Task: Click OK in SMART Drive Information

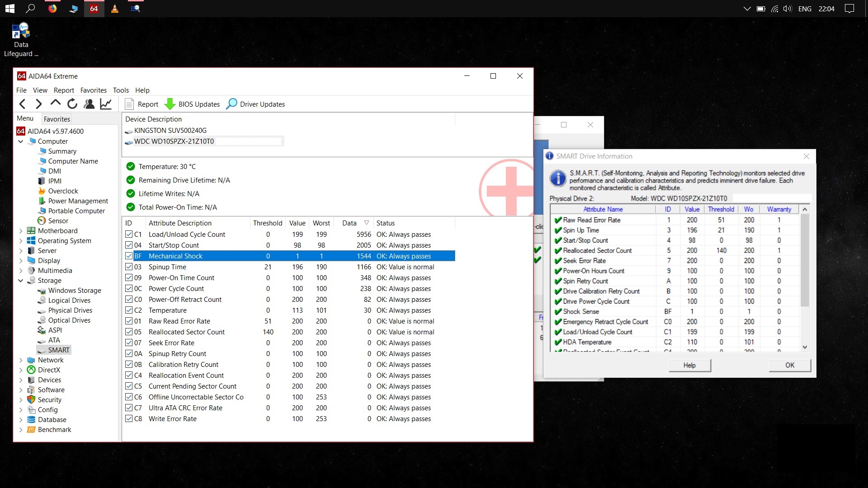Action: pyautogui.click(x=789, y=365)
